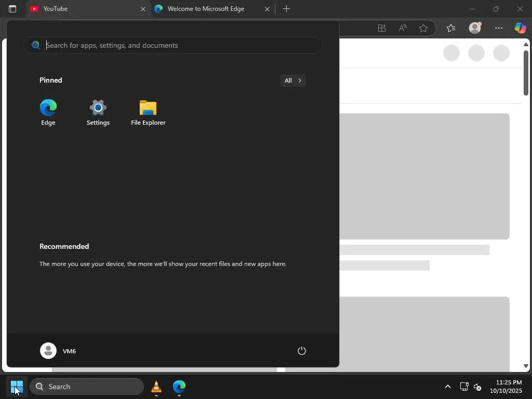Open VLC media player from taskbar

156,387
